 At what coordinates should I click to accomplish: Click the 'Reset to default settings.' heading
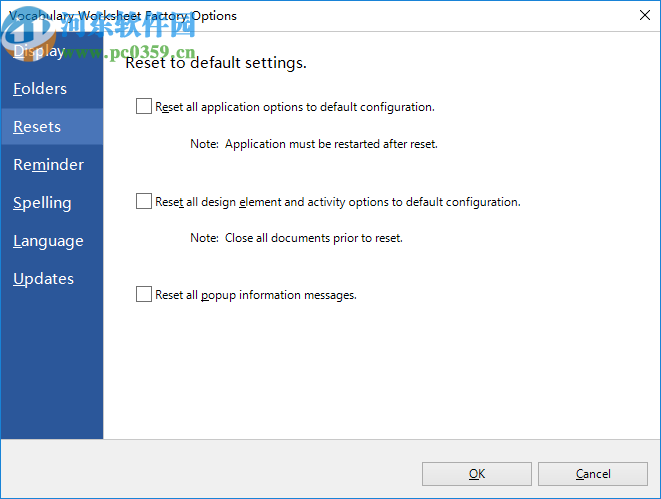tap(216, 63)
